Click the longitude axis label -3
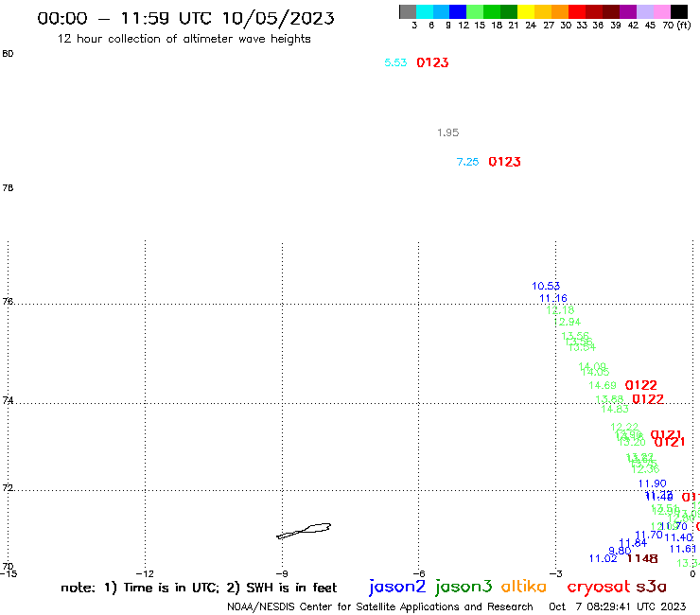The width and height of the screenshot is (700, 615). click(x=555, y=574)
